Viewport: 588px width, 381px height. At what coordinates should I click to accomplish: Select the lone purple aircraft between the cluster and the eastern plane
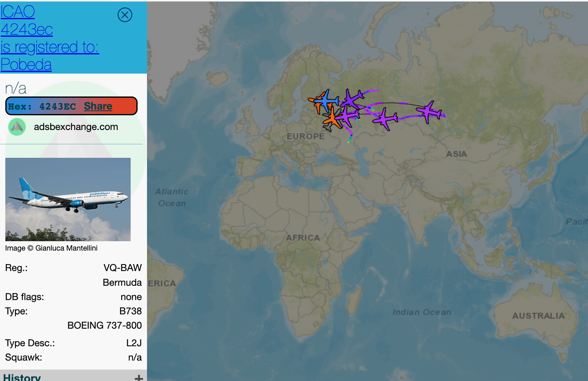(x=385, y=119)
